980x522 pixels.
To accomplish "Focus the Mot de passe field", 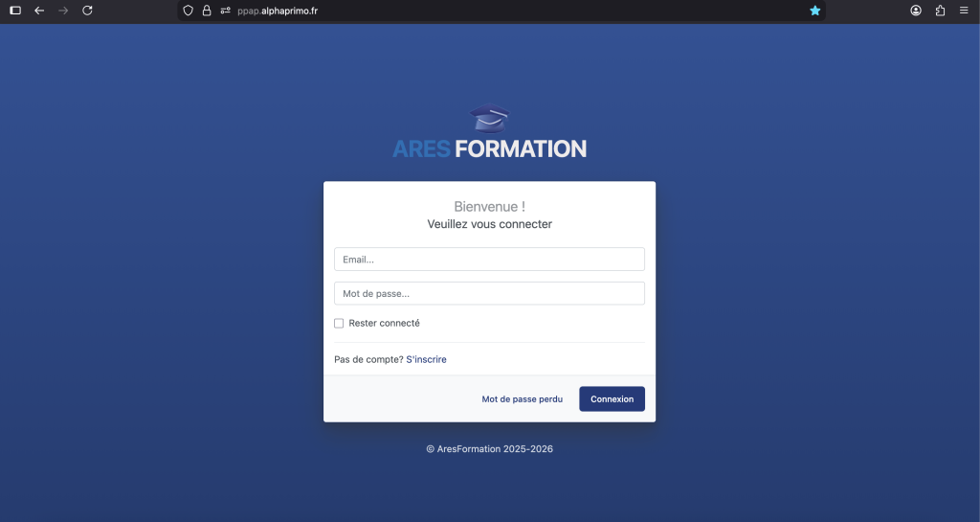I will tap(489, 293).
